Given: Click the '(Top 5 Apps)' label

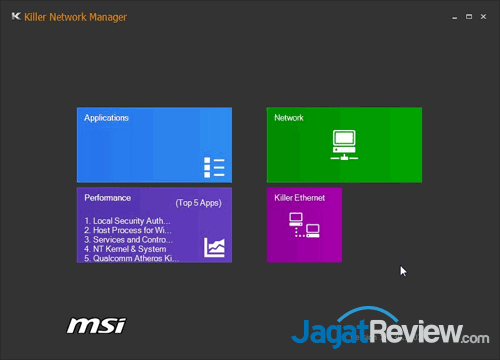Looking at the screenshot, I should pyautogui.click(x=199, y=203).
